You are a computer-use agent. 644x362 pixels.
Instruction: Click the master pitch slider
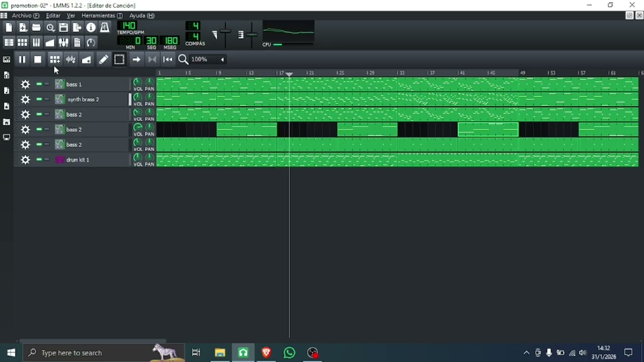click(x=251, y=35)
